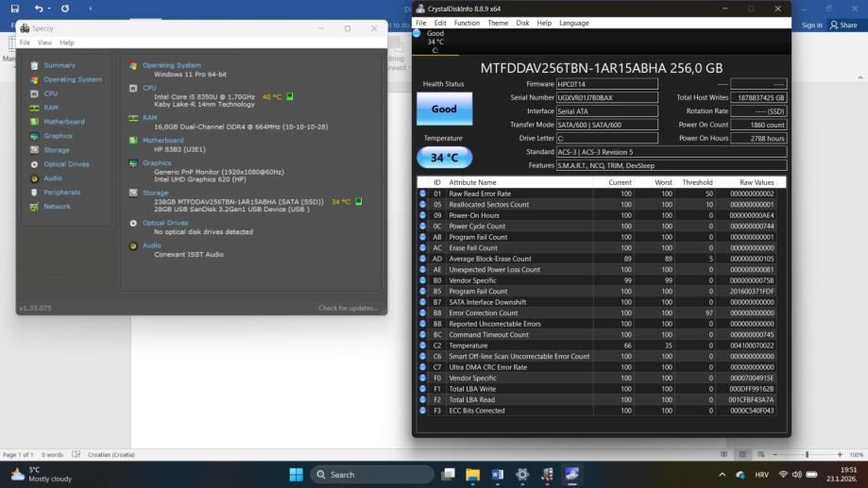
Task: Open Disk menu in CrystalDiskInfo
Action: click(522, 23)
